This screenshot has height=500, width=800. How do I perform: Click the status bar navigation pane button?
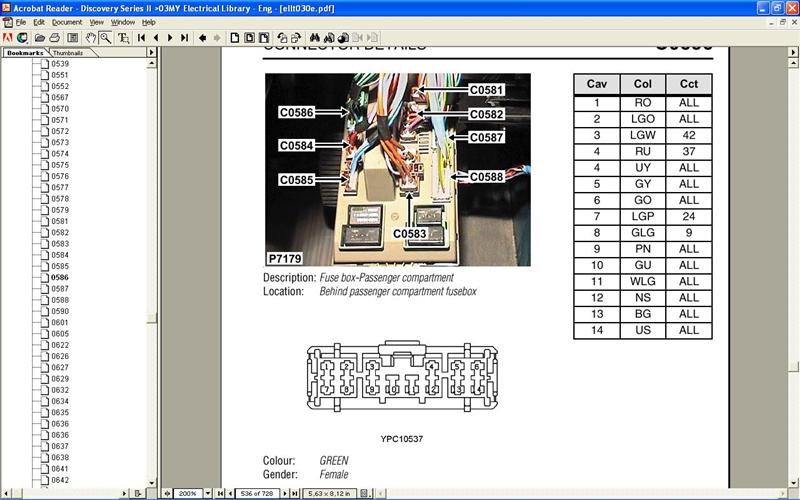click(167, 493)
